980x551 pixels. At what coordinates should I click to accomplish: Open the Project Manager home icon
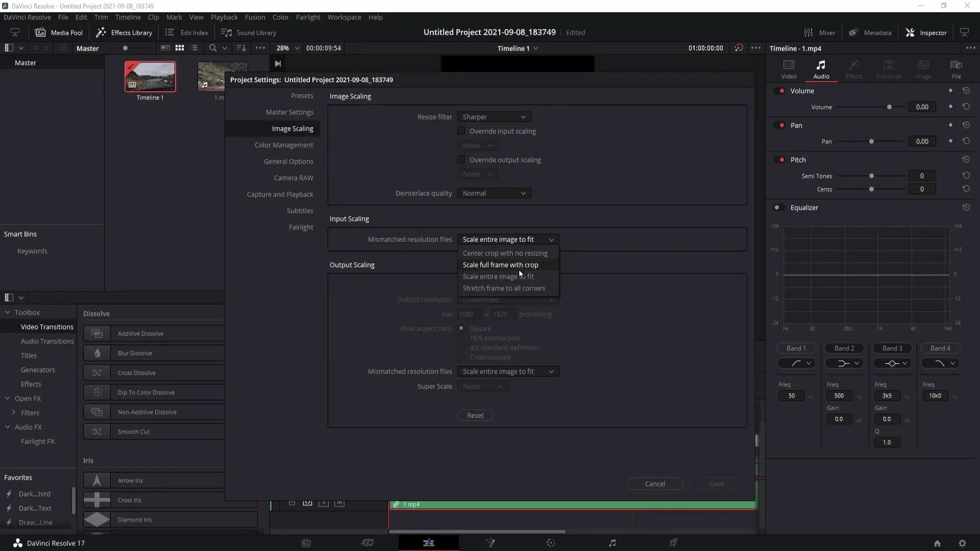tap(937, 543)
